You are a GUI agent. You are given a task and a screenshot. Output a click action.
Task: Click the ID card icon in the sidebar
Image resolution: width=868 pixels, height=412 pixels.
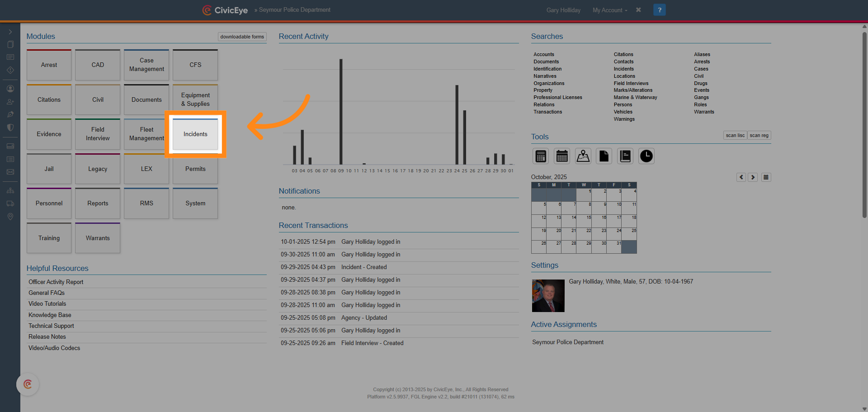10,146
